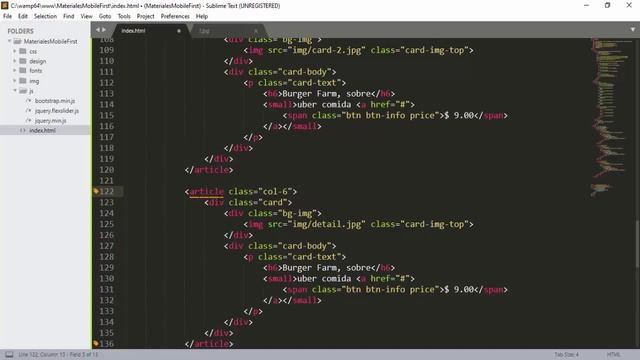Collapse the MaterialesMobileFirst root folder arrow
This screenshot has height=360, width=640.
[x=9, y=41]
